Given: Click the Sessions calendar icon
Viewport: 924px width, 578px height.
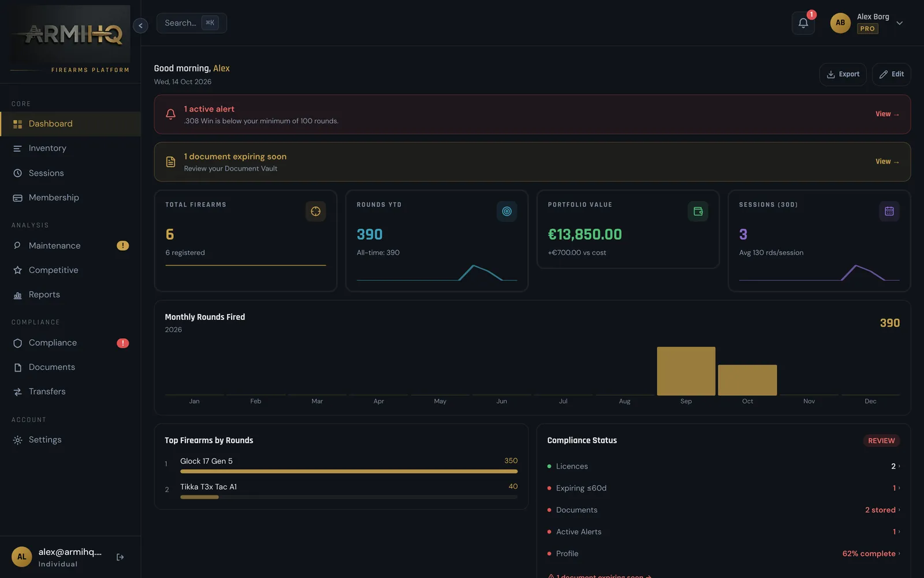Looking at the screenshot, I should pos(889,212).
